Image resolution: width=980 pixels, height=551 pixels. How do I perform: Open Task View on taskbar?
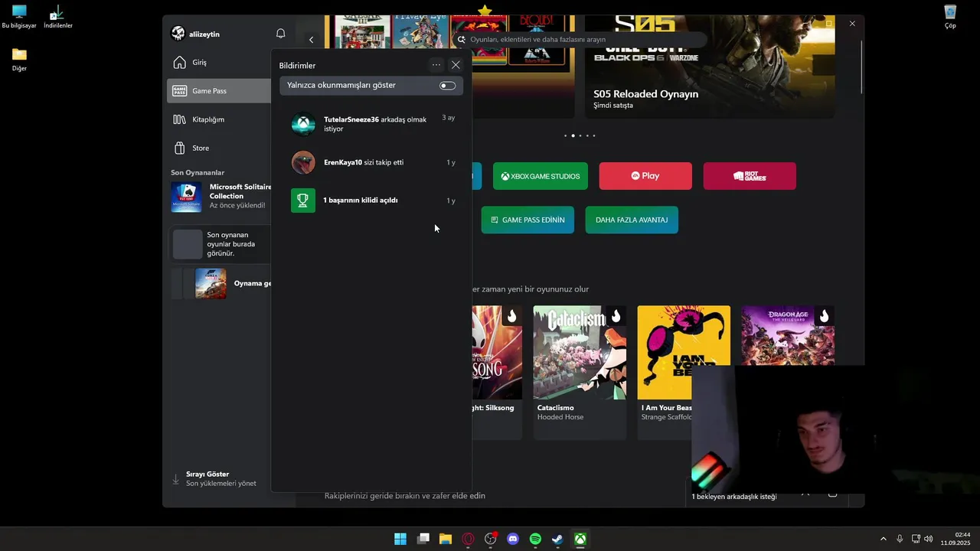pyautogui.click(x=423, y=539)
